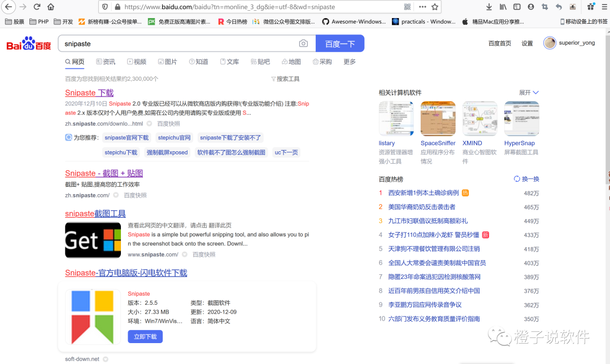Click the snipaste官网下载 suggestion

coord(127,138)
